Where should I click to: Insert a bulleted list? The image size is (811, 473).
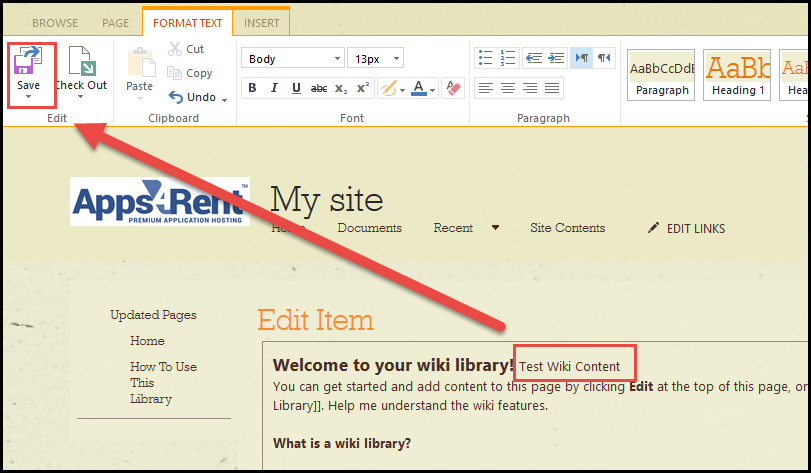pos(485,58)
